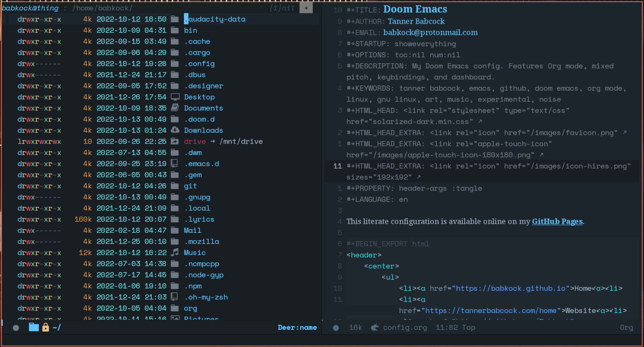Click the Tanner Babcock author name
The image size is (644, 347).
416,21
